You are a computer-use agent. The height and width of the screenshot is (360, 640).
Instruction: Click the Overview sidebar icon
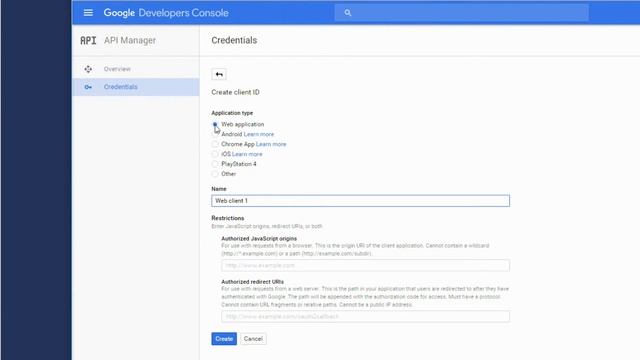[88, 69]
